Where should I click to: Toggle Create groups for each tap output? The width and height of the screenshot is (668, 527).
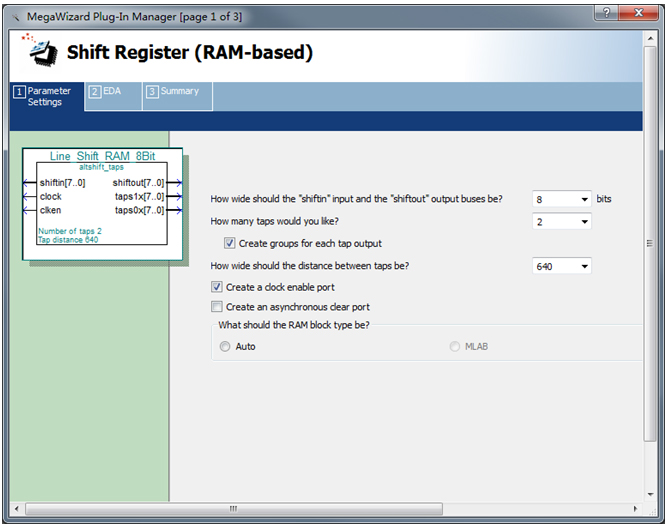click(230, 243)
